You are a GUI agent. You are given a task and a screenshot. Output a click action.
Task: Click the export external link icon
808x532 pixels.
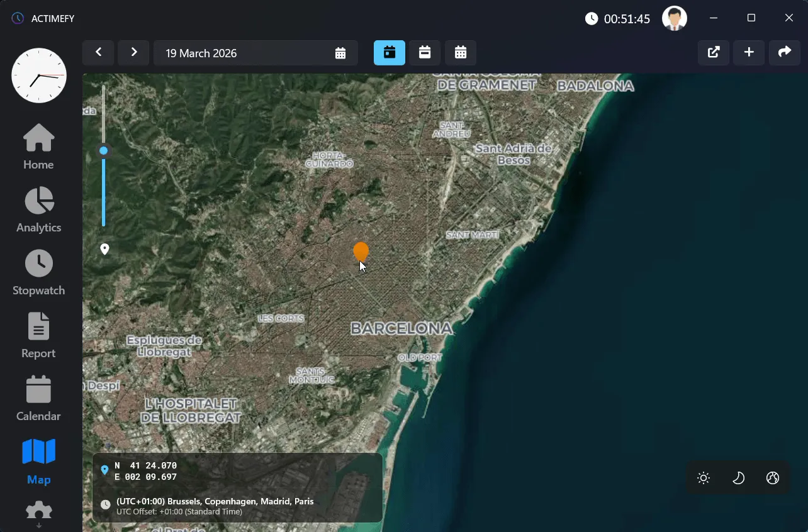(714, 53)
